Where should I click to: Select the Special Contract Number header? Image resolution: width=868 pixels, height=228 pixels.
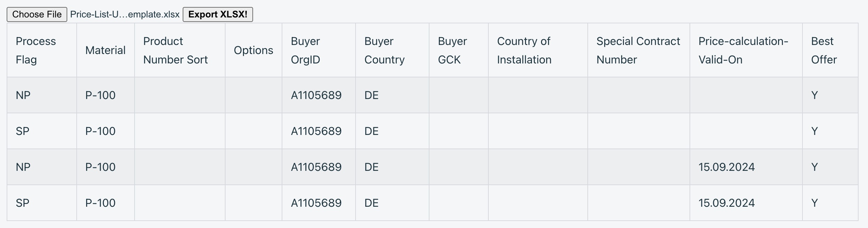point(639,50)
